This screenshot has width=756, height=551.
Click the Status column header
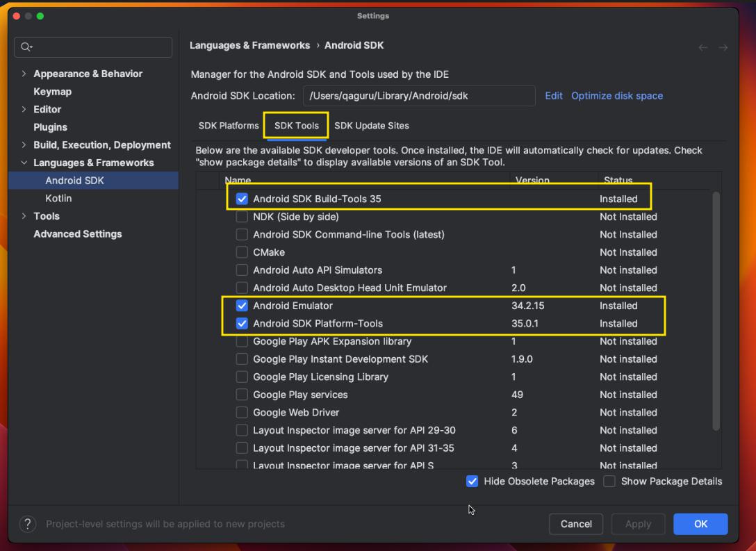tap(618, 180)
